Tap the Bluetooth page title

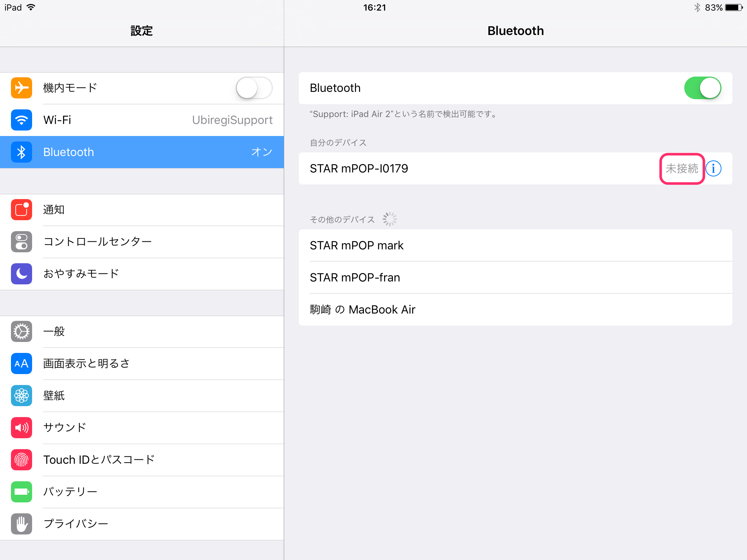(515, 31)
